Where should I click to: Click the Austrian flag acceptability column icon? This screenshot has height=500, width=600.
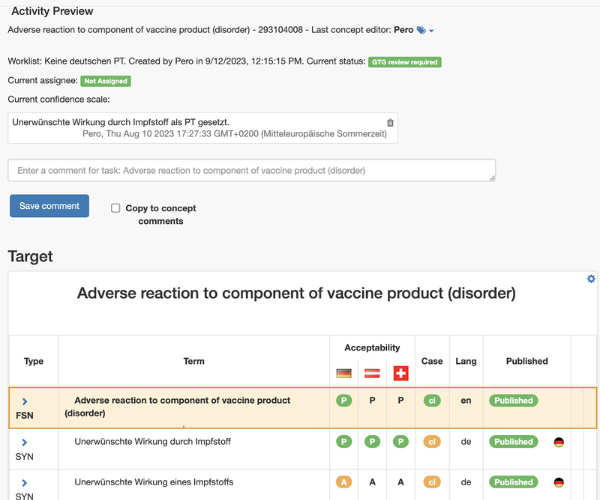click(372, 373)
